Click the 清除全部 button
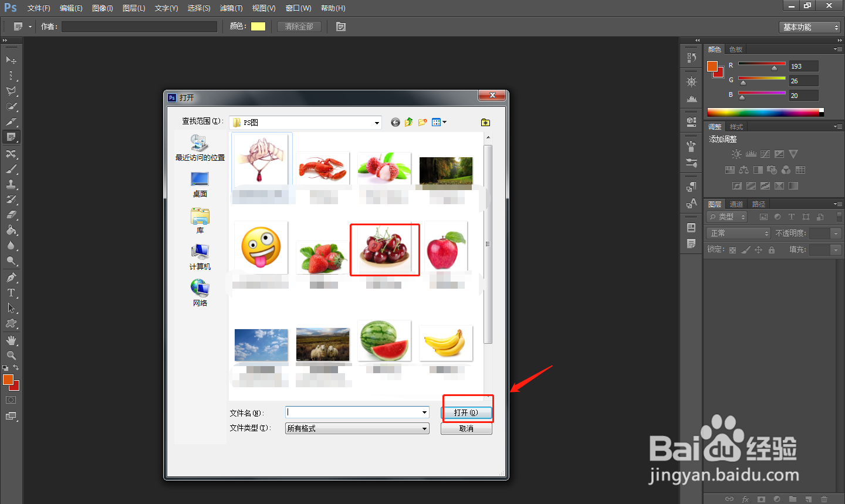Image resolution: width=845 pixels, height=504 pixels. pos(299,26)
